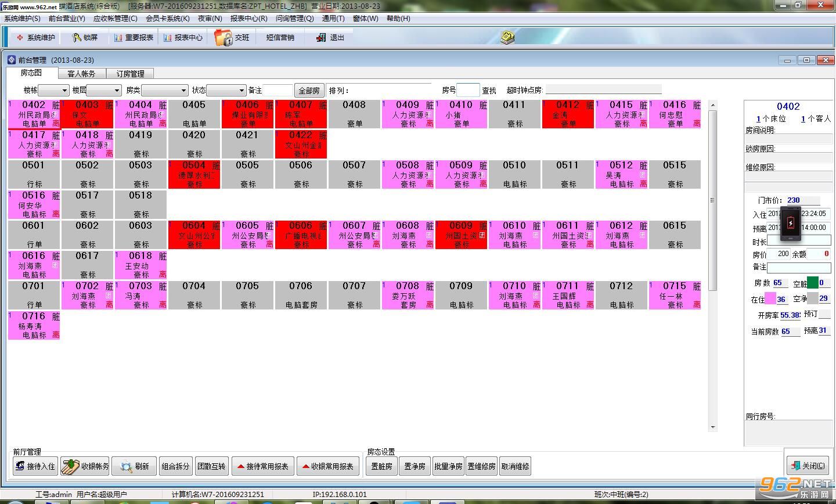Open 重要报表 toolbar icon
The height and width of the screenshot is (504, 836).
118,38
